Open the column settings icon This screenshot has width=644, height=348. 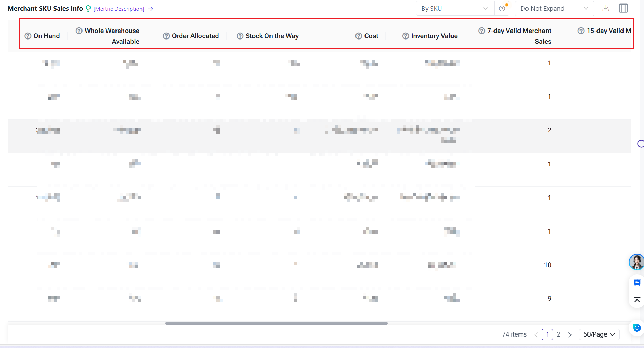(x=623, y=8)
